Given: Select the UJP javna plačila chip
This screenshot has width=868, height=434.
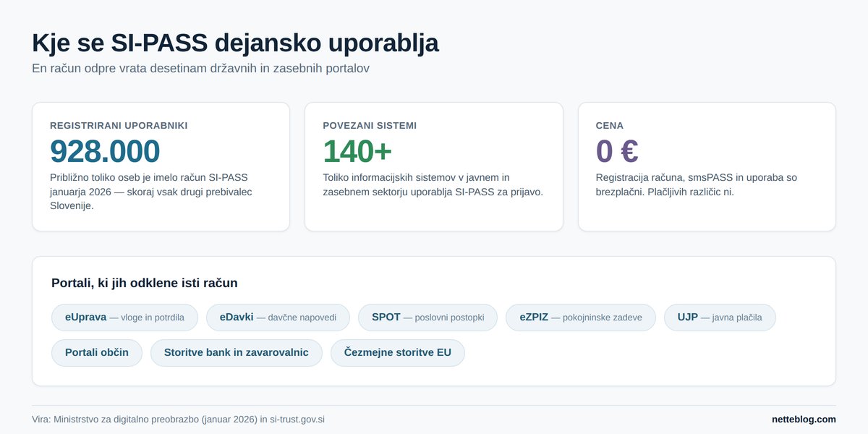Looking at the screenshot, I should click(x=720, y=318).
